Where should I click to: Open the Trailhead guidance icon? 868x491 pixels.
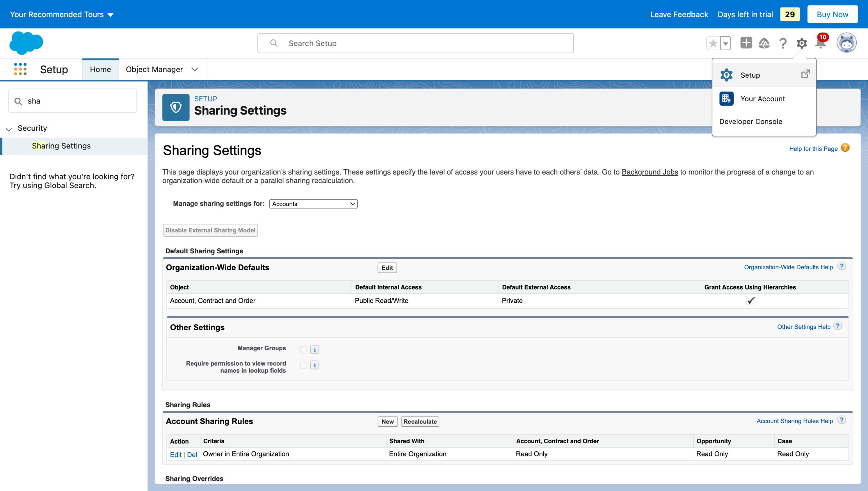(x=764, y=43)
